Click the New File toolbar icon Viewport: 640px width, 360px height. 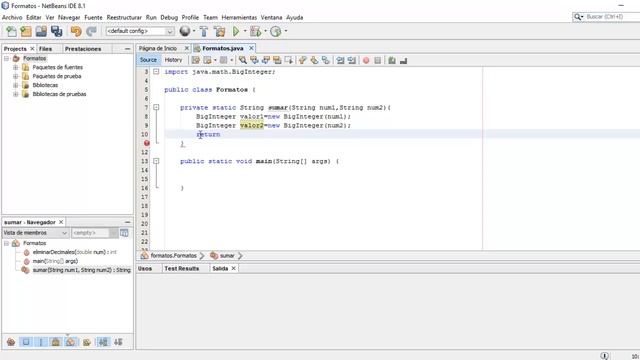click(x=11, y=31)
